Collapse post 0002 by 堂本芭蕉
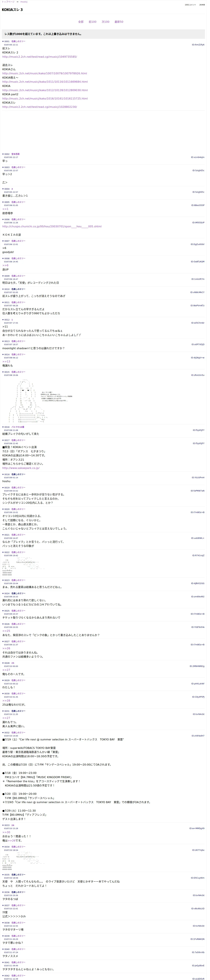Viewport: 210px width, 980px height. point(3,154)
